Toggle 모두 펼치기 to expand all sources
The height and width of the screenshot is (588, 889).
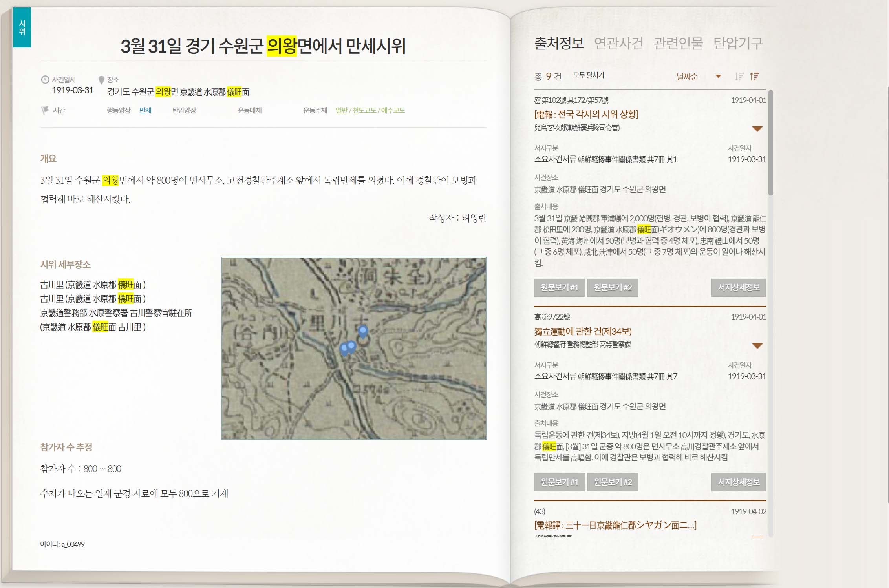pos(588,75)
